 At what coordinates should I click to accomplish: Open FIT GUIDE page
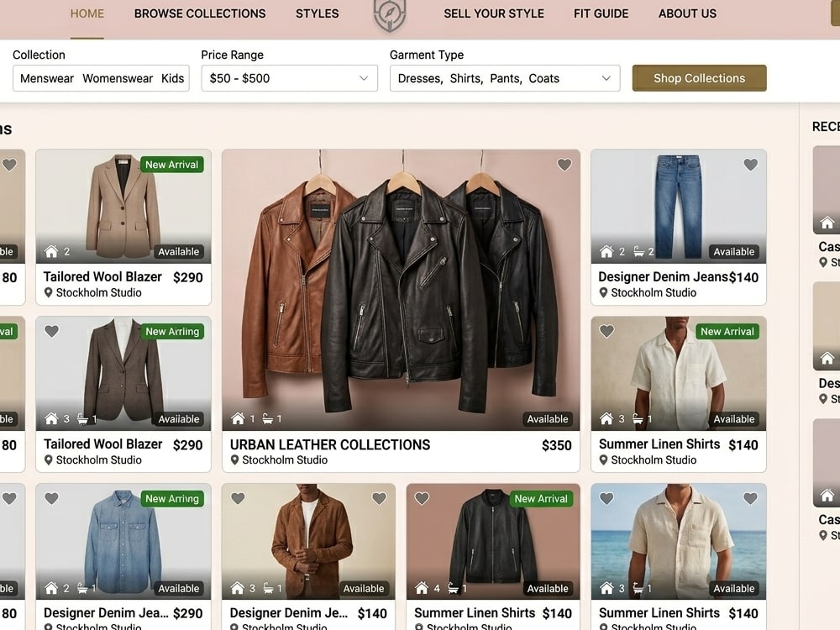(601, 14)
